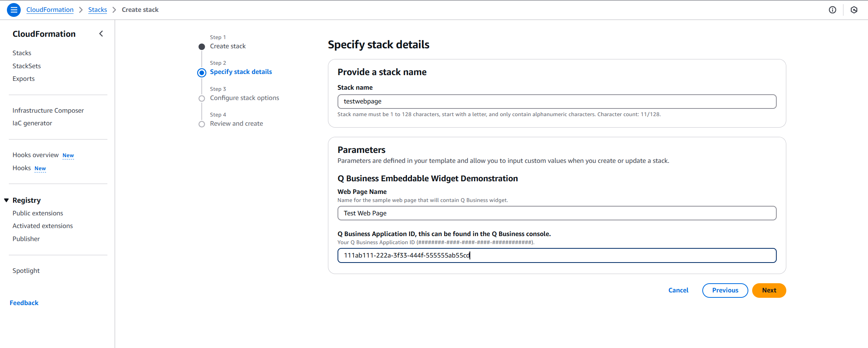Click the Next button

(769, 291)
